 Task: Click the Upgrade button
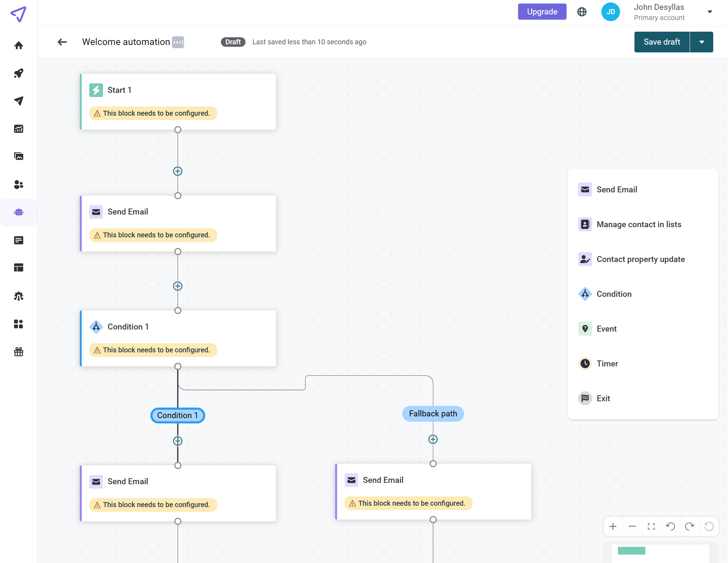542,12
